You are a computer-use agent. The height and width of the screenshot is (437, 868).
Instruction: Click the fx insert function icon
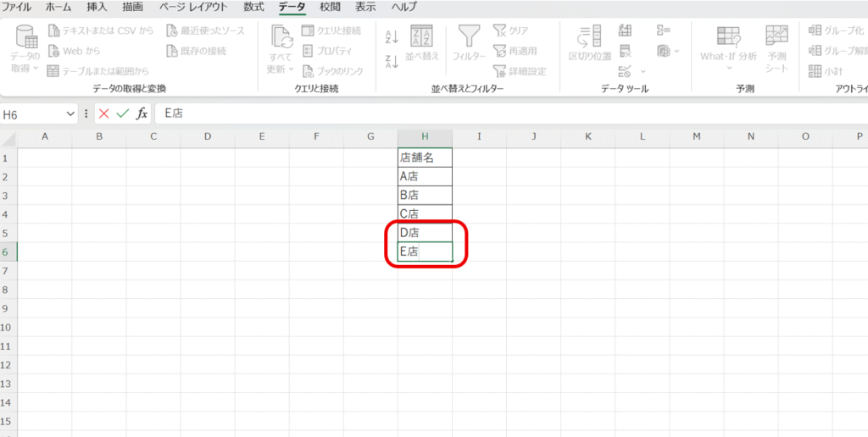coord(142,113)
